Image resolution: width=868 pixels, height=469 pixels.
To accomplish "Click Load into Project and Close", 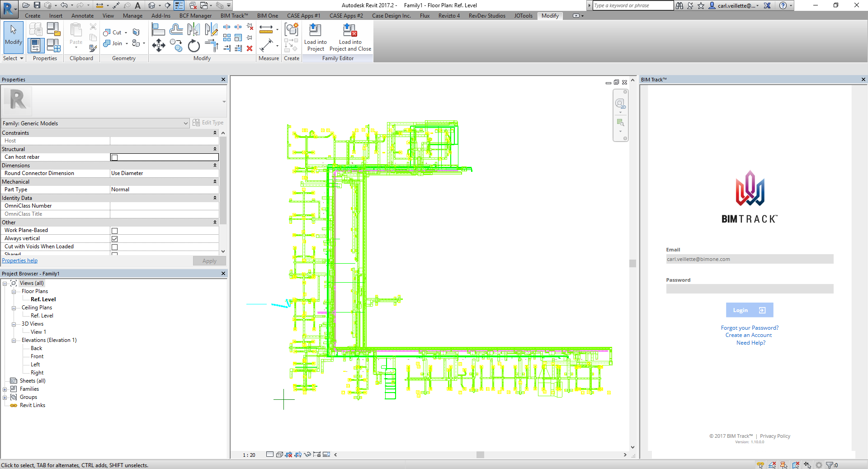I will 350,37.
